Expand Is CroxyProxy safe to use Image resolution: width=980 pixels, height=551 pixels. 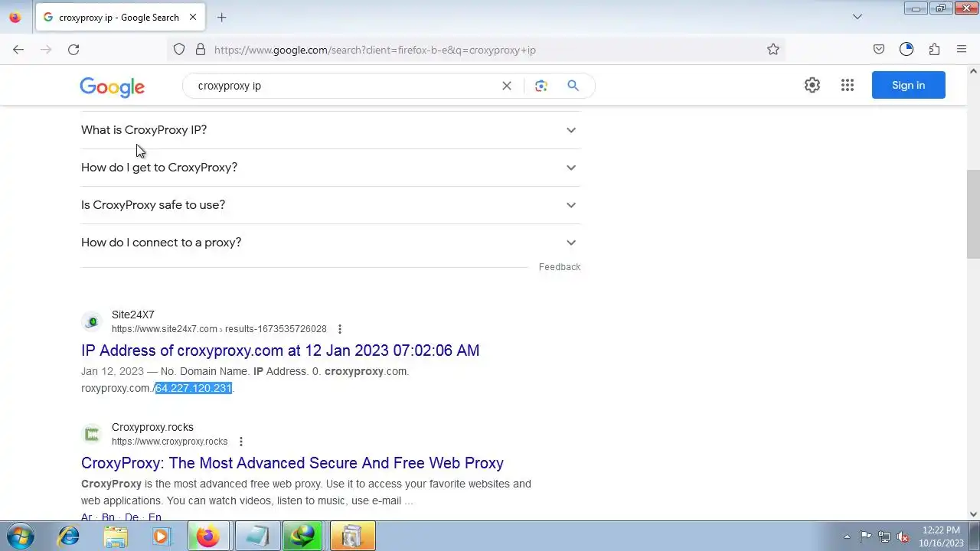(x=331, y=205)
